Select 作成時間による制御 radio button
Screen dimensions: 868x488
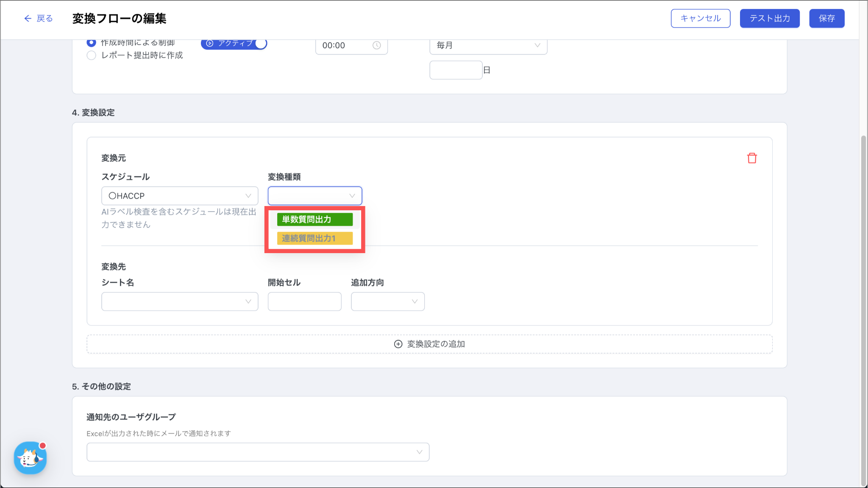pos(91,42)
